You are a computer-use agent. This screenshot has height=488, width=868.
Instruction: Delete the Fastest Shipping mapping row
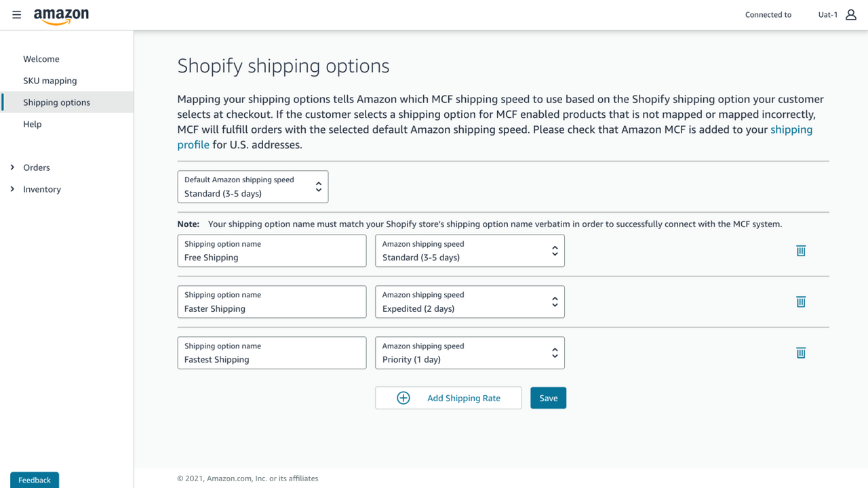pos(801,352)
